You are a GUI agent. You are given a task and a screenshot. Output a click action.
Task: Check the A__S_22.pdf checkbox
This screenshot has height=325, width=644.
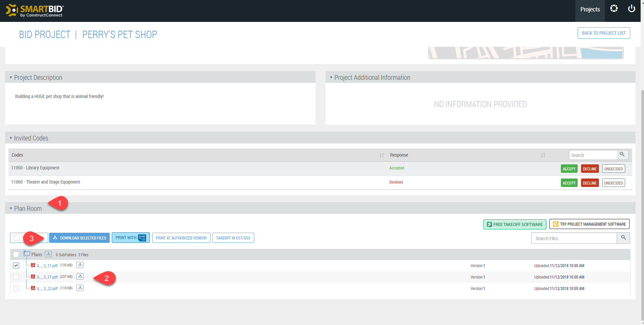tap(16, 288)
